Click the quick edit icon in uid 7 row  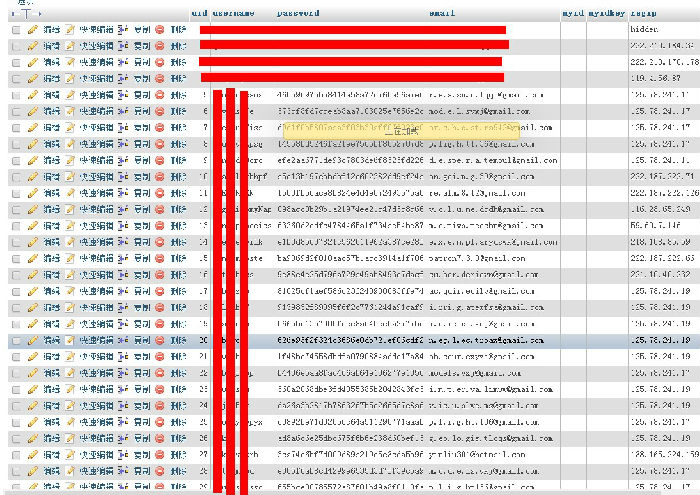(x=70, y=128)
